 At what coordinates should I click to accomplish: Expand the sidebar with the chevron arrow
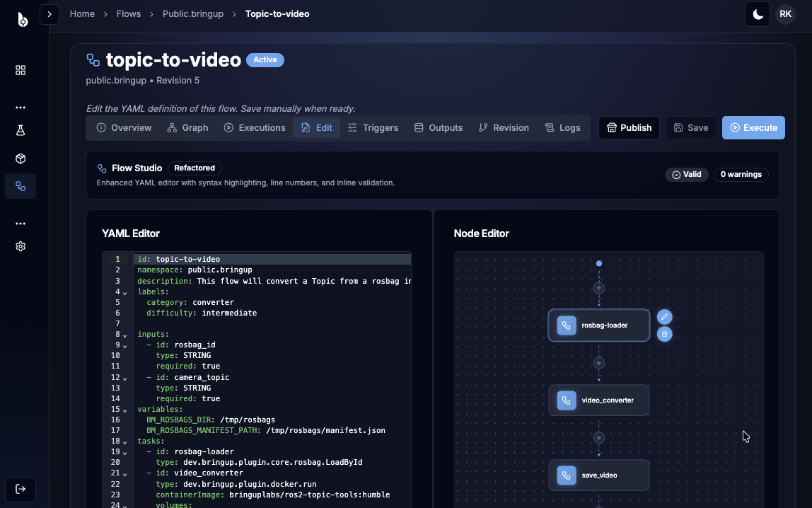[49, 13]
